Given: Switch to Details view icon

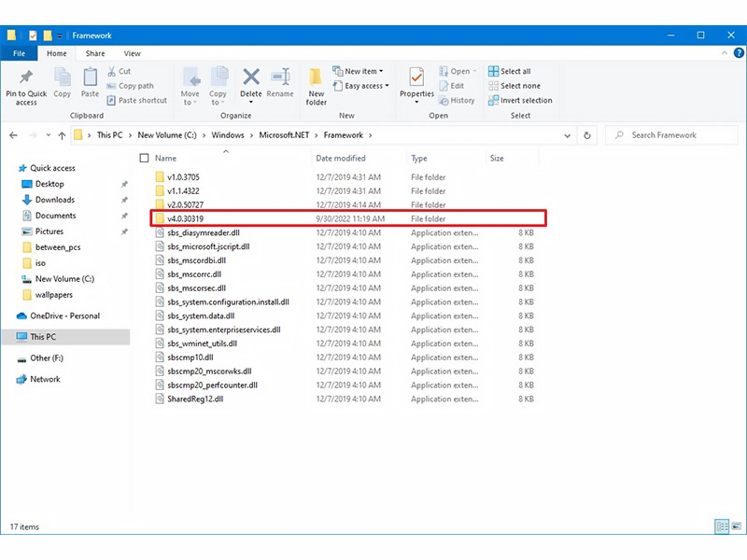Looking at the screenshot, I should click(722, 526).
